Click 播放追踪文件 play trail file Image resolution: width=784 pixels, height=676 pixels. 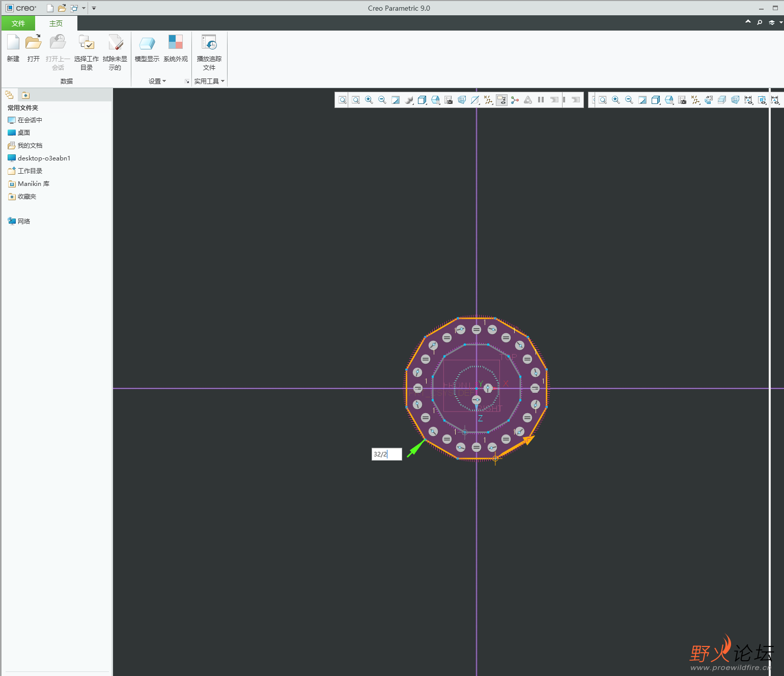pos(209,52)
